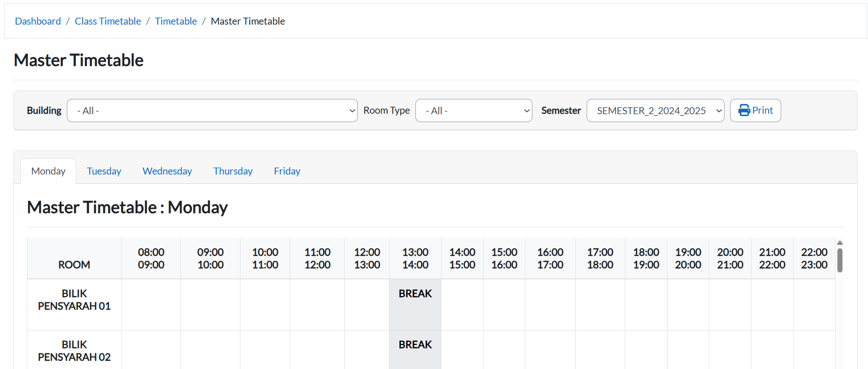Click the 08:00 slot for Bilik Pensyarah 01
This screenshot has width=868, height=369.
151,304
